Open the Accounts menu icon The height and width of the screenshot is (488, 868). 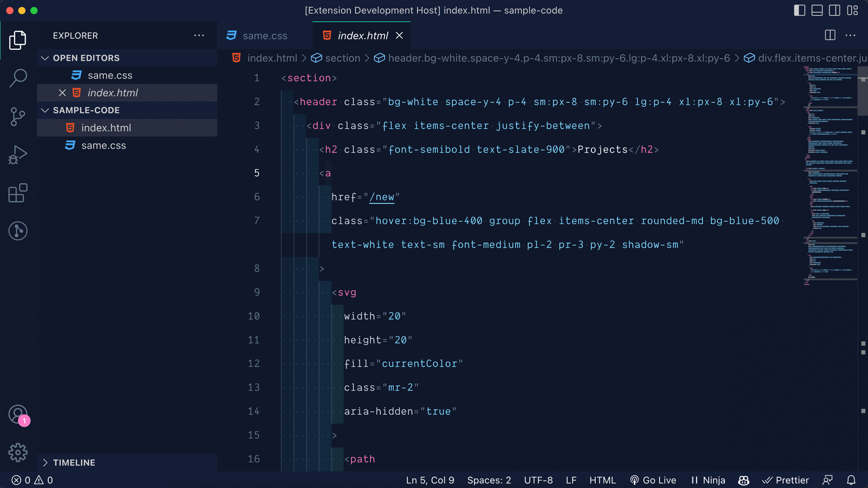coord(18,414)
